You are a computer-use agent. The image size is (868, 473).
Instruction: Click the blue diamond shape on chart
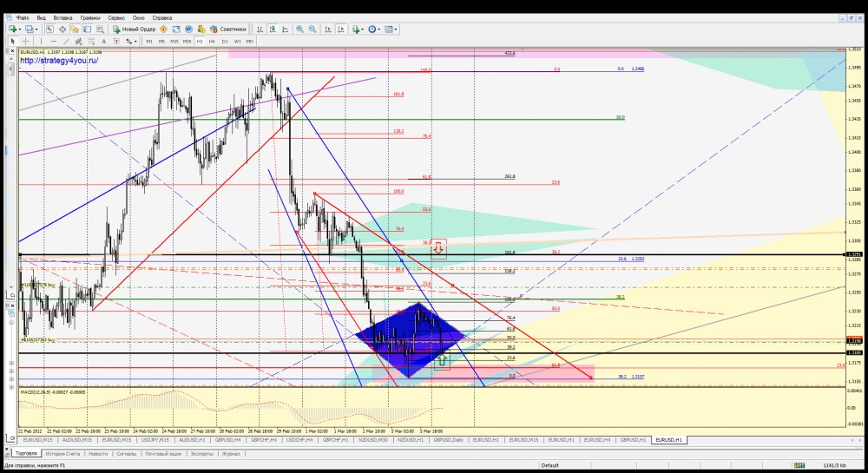pos(408,338)
